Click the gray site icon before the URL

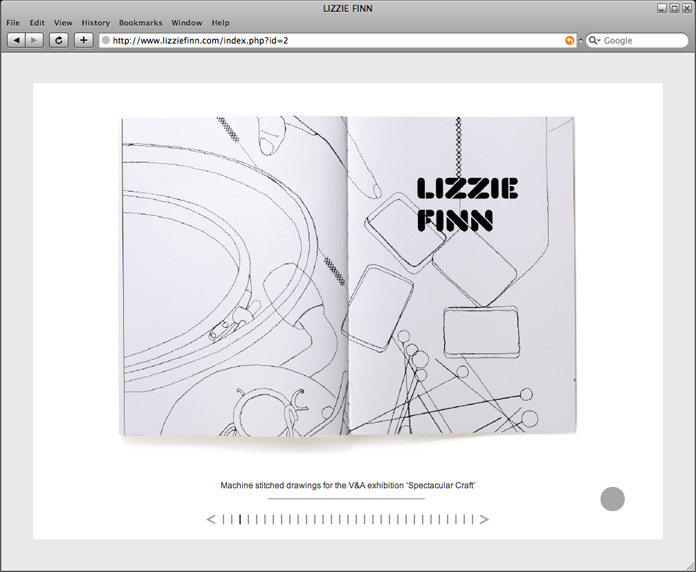coord(106,40)
